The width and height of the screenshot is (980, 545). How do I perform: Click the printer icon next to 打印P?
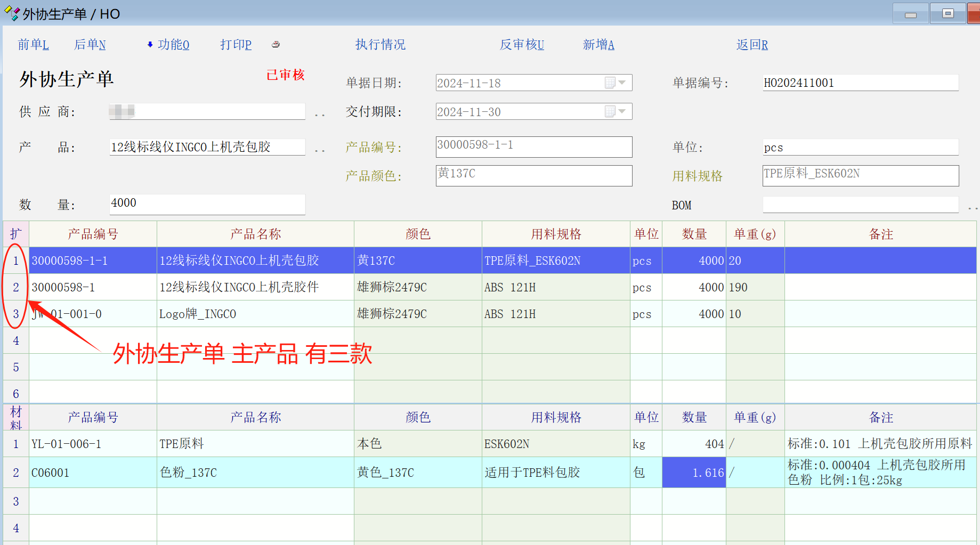(x=276, y=45)
